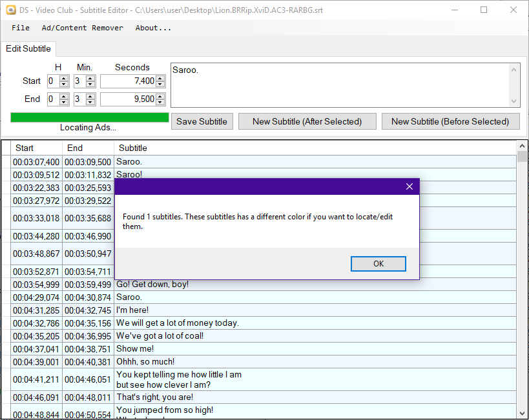Minimize the Subtitle Editor window

click(x=455, y=10)
